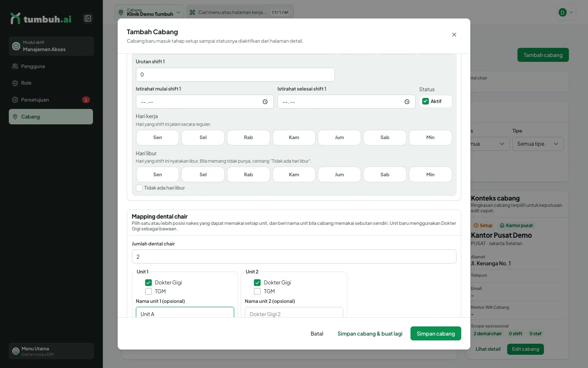Collapse the sidebar panel icon
The width and height of the screenshot is (588, 368).
[88, 18]
